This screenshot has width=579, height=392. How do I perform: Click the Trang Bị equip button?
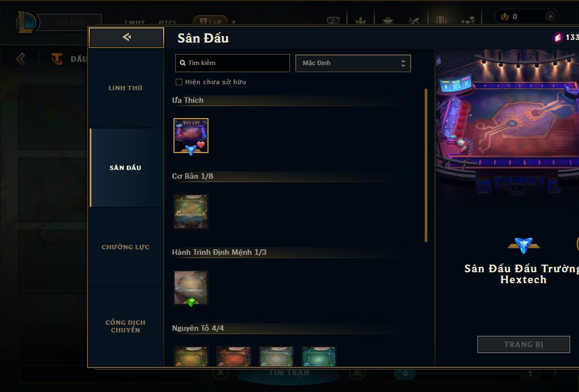523,344
